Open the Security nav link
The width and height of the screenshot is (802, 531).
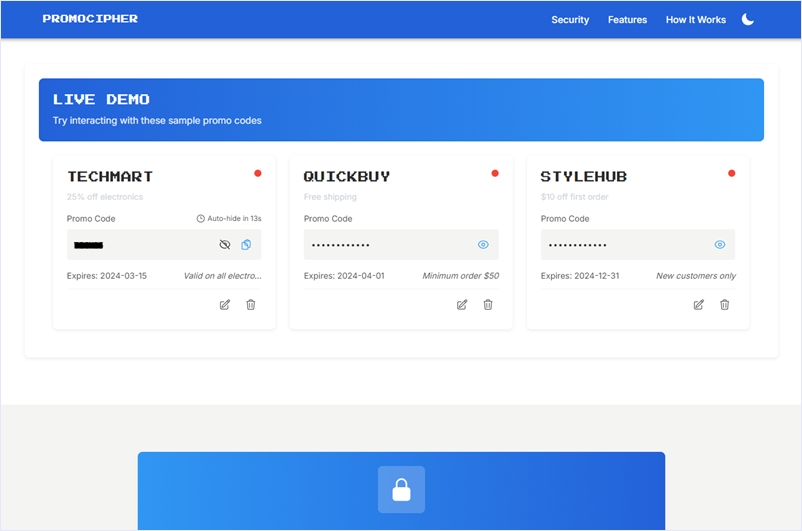coord(570,20)
